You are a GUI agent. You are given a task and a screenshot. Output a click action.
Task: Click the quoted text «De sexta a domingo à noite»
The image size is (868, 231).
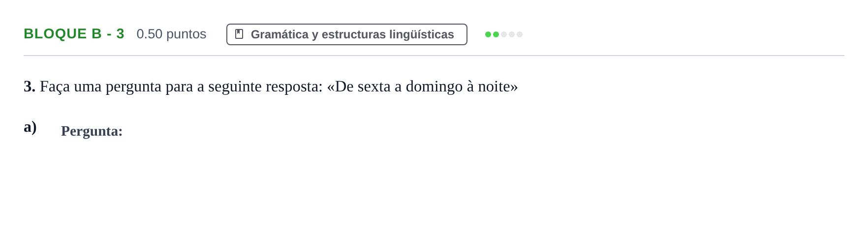422,87
